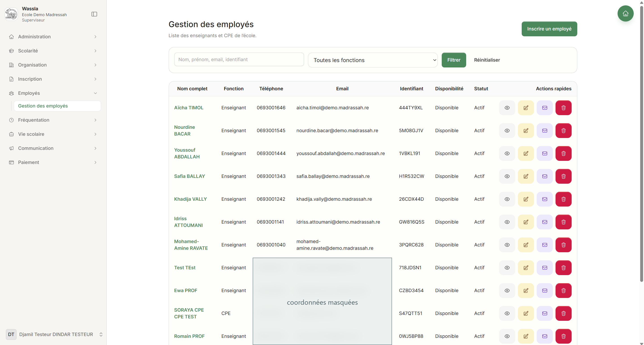Screen dimensions: 644x345
Task: Delete Safia BALLAY entry
Action: tap(563, 176)
